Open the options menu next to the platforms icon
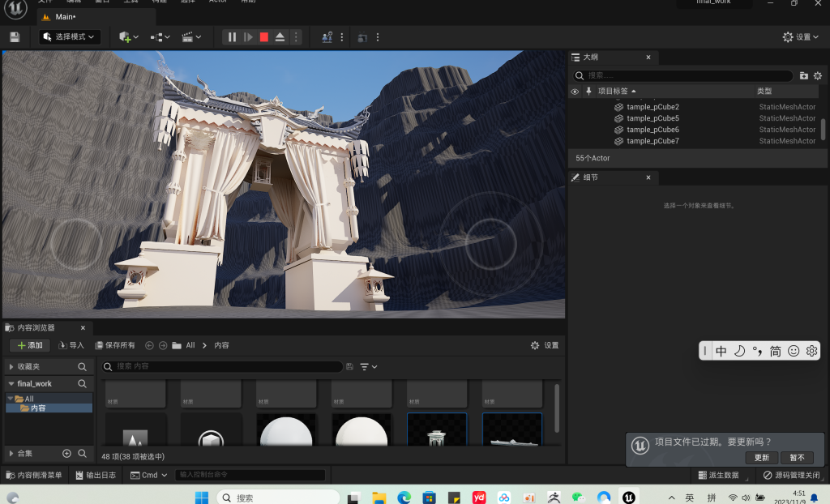830x504 pixels. click(378, 37)
